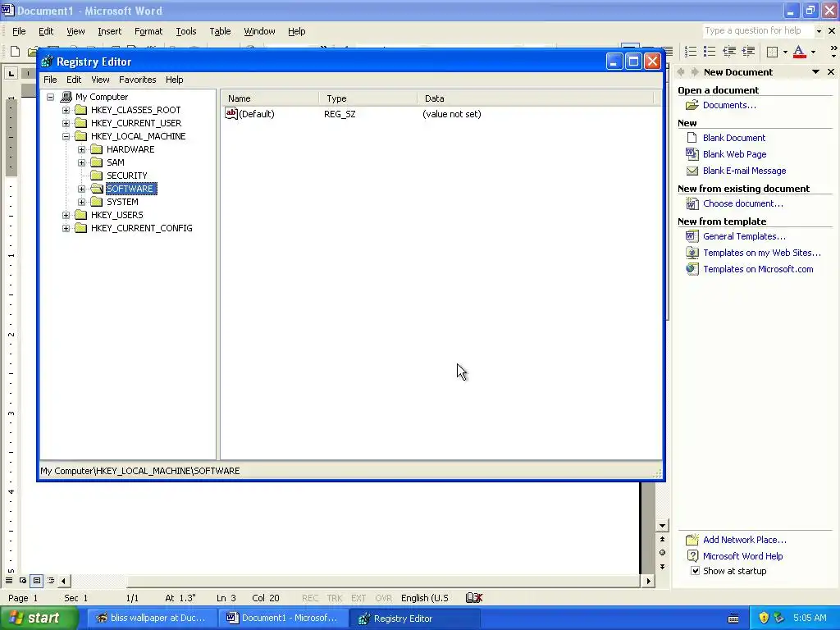Click Increase Indent icon in Word toolbar
The width and height of the screenshot is (840, 630).
pyautogui.click(x=748, y=52)
